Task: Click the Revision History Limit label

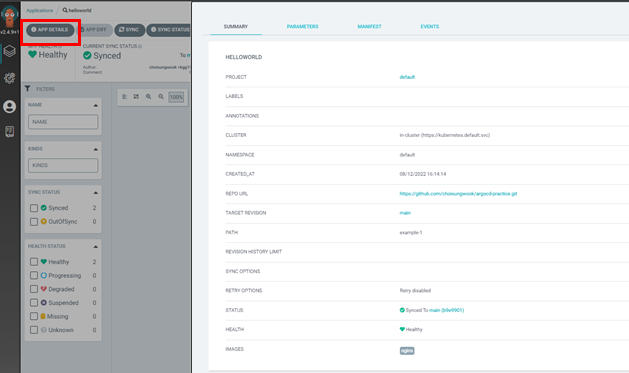Action: (x=254, y=252)
